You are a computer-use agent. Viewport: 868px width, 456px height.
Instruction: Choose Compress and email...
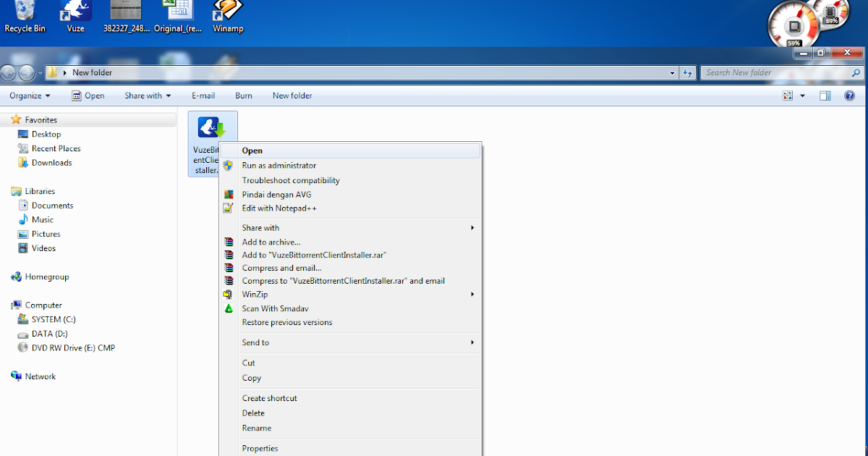pyautogui.click(x=350, y=268)
